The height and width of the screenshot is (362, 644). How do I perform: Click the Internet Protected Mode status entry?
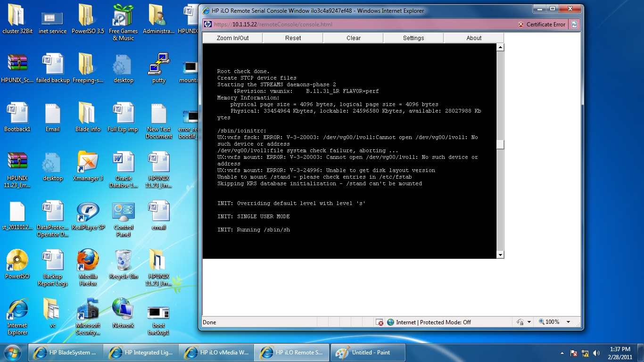[429, 322]
